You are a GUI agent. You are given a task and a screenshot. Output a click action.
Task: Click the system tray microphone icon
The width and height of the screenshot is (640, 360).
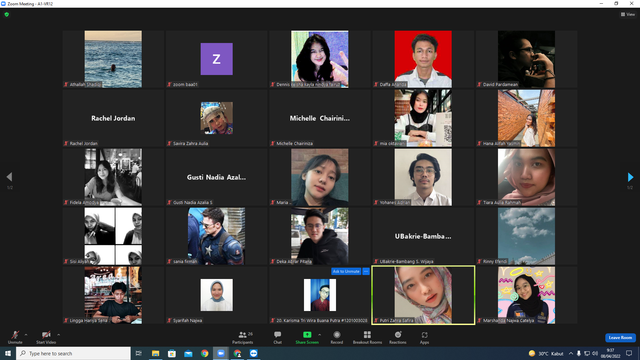(578, 353)
